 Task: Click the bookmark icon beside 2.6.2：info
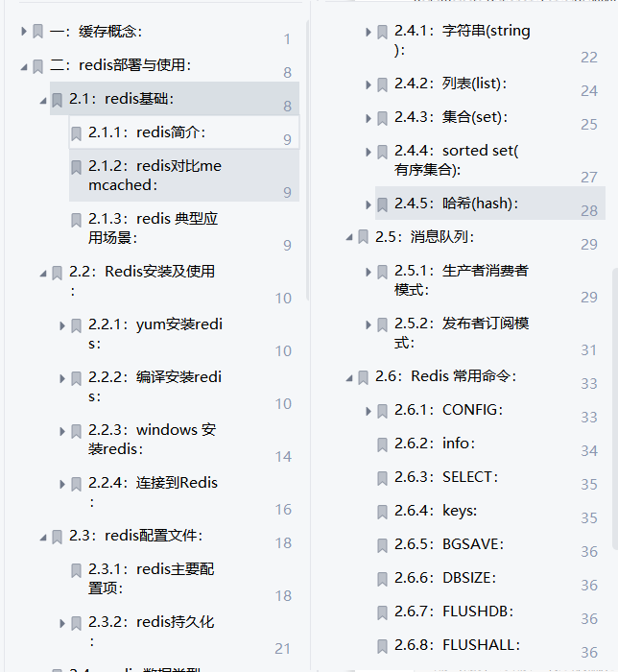383,444
